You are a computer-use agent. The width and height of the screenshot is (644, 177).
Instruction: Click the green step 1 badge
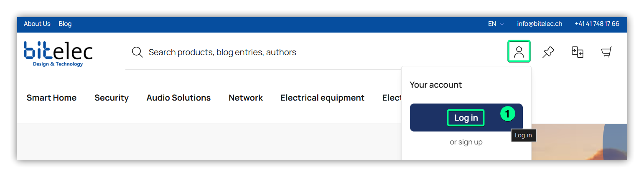click(507, 113)
